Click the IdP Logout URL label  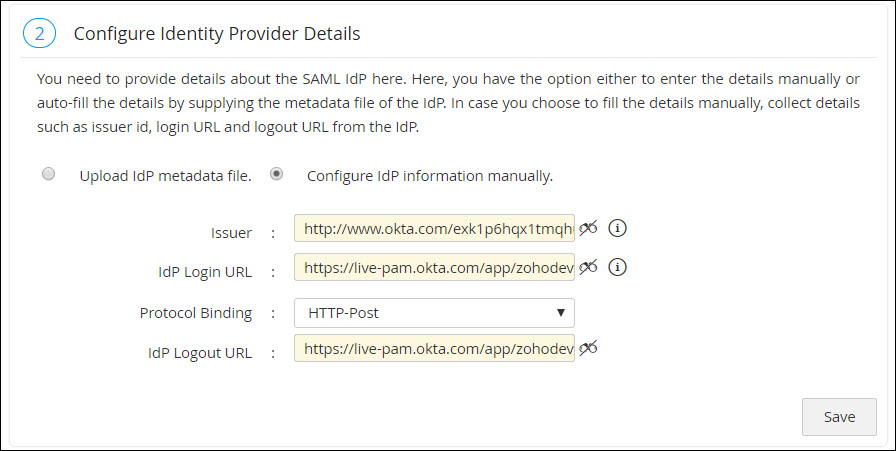pos(199,352)
